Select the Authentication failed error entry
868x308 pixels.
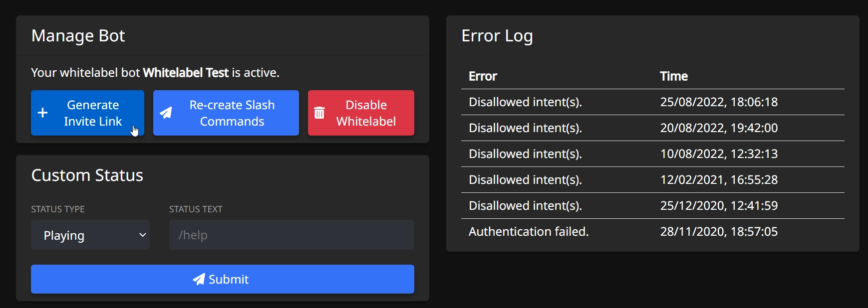529,232
